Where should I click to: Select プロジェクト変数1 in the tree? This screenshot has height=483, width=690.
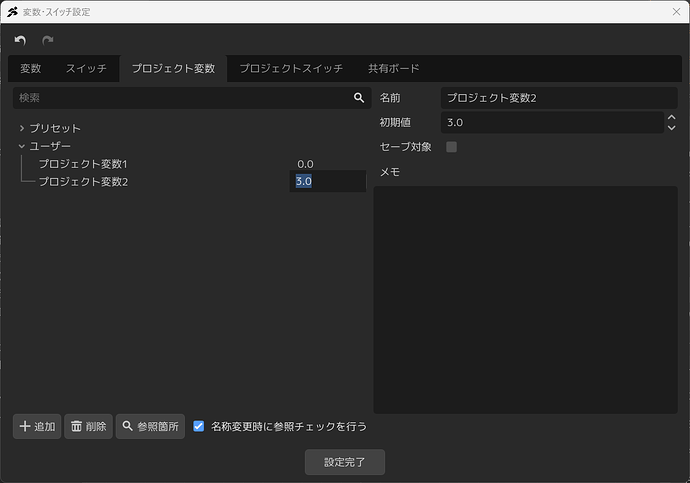[x=83, y=164]
